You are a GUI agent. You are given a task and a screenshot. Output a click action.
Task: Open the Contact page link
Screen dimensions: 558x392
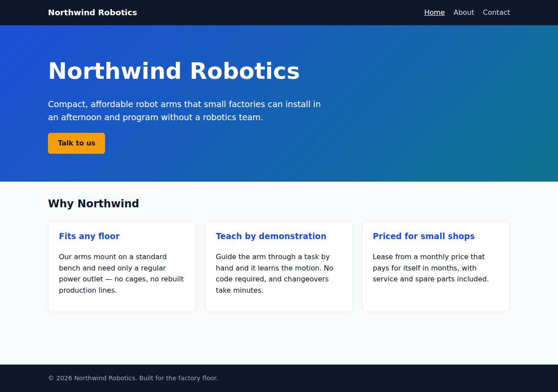click(x=496, y=13)
